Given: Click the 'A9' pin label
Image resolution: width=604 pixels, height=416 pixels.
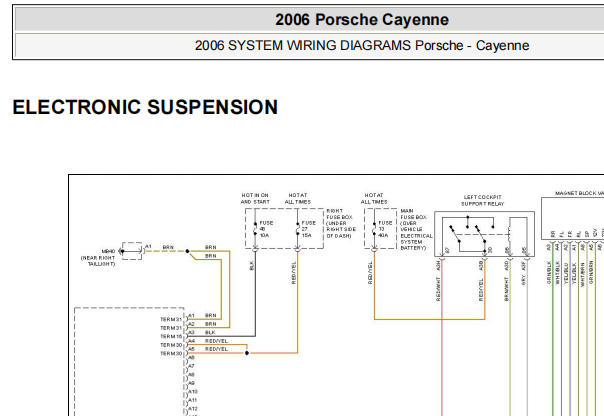Looking at the screenshot, I should point(191,383).
